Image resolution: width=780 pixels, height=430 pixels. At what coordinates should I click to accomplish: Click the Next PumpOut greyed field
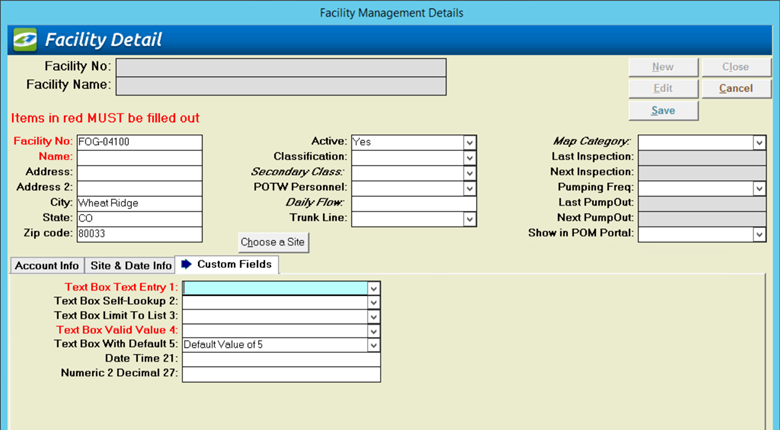coord(702,219)
